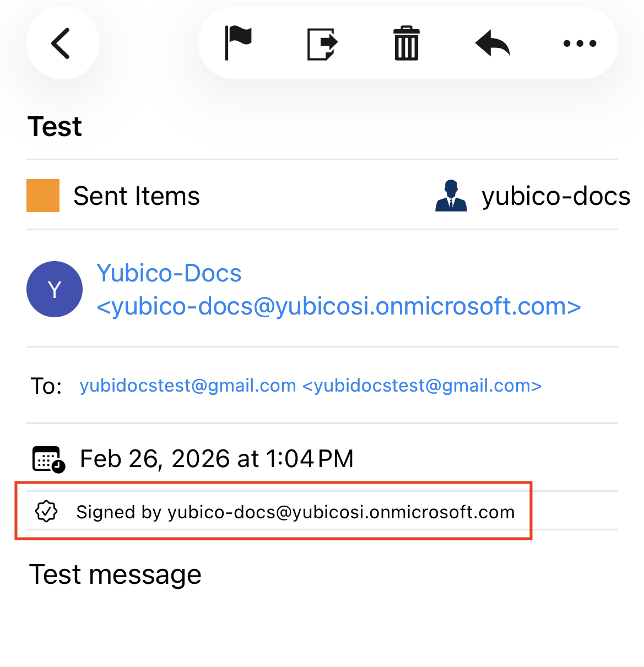
Task: Tap the round Y sender avatar
Action: 55,289
